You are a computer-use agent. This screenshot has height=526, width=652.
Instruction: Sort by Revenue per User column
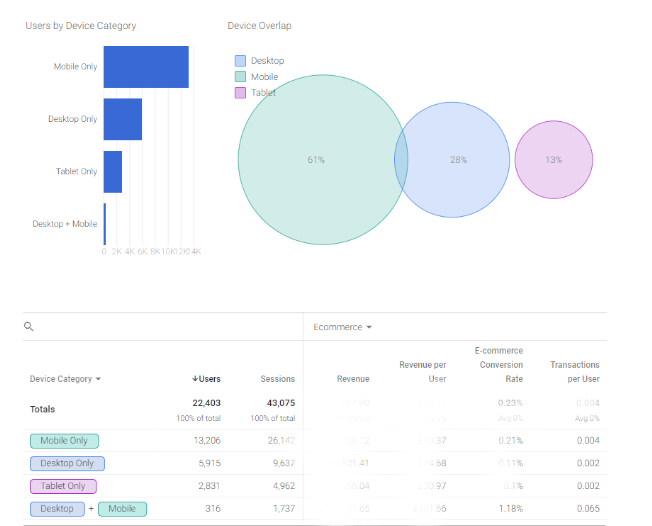(x=422, y=372)
